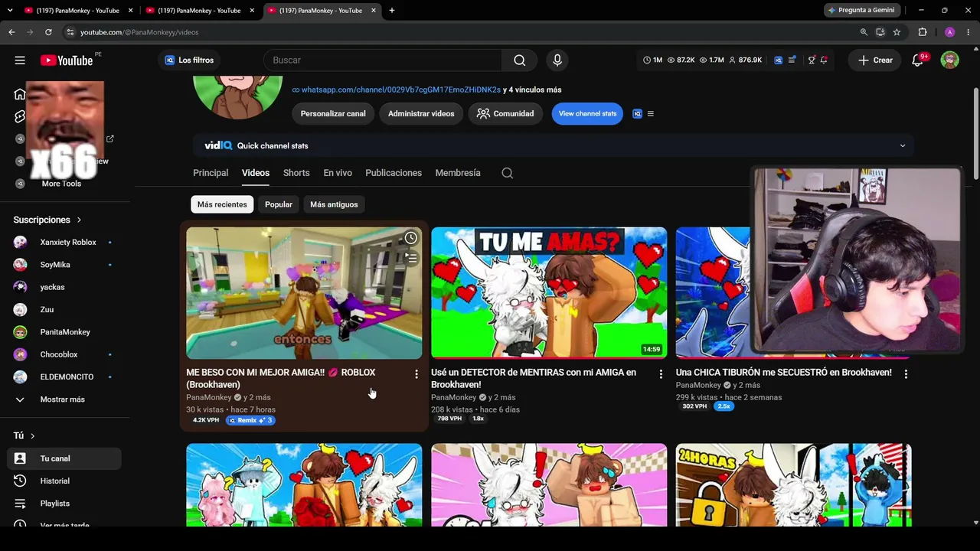Screen dimensions: 980x551
Task: Click the install app icon in address bar
Action: click(x=880, y=32)
